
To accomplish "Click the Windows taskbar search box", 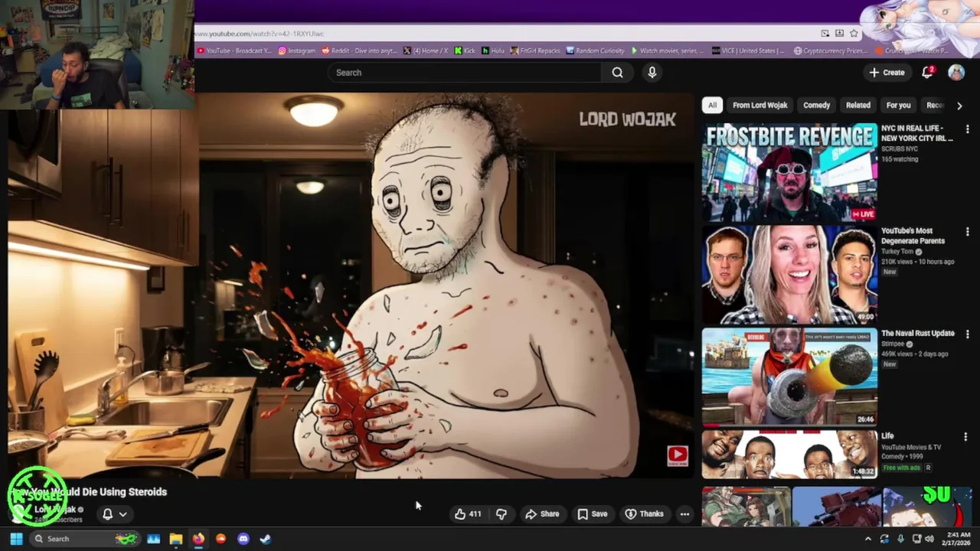I will [83, 539].
